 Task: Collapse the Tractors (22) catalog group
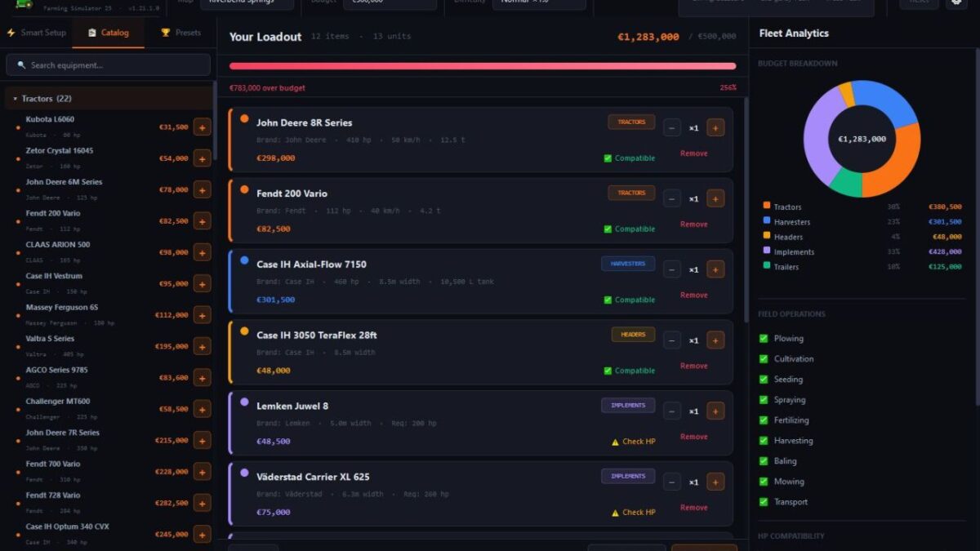pyautogui.click(x=108, y=99)
